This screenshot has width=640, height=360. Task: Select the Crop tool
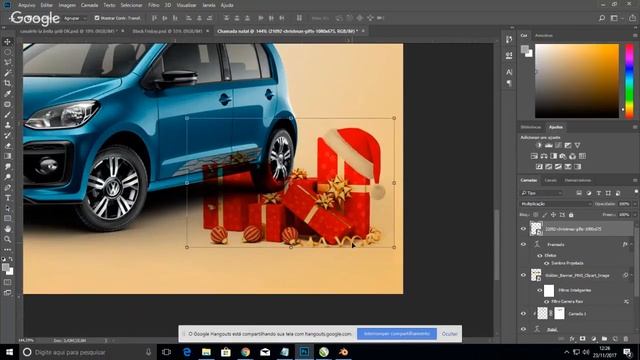point(7,83)
